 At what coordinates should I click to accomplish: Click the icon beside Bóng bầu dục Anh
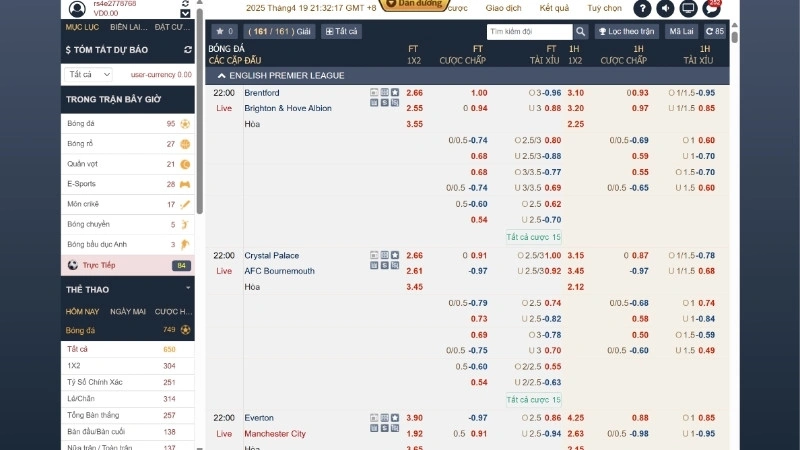(185, 244)
